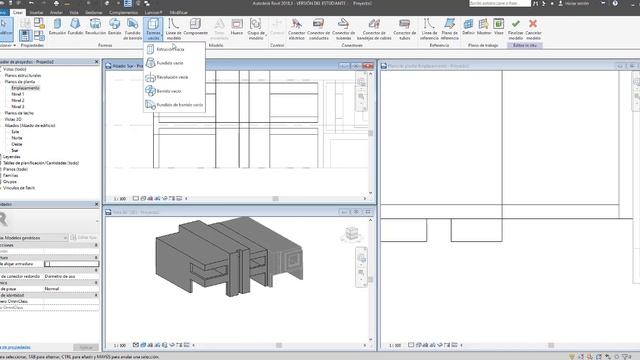Screen dimensions: 640x360
Task: Open the work plane Visor tool
Action: point(498,27)
